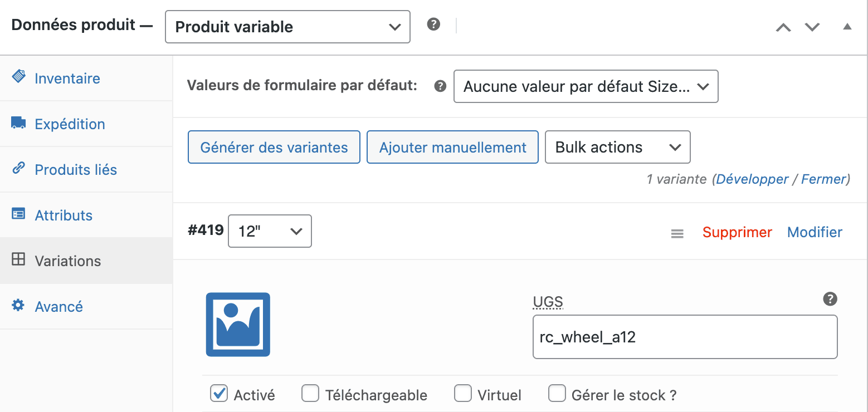Click the variation drag handle icon

[677, 234]
